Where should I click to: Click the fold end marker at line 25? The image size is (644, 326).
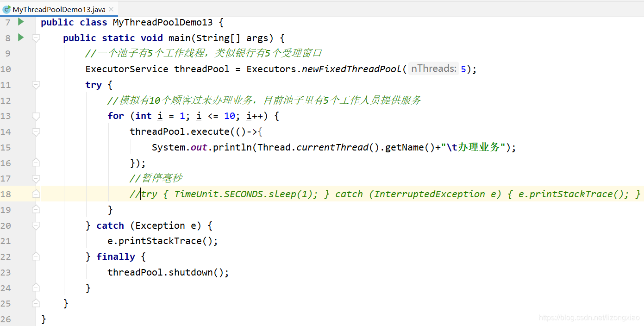(x=36, y=303)
